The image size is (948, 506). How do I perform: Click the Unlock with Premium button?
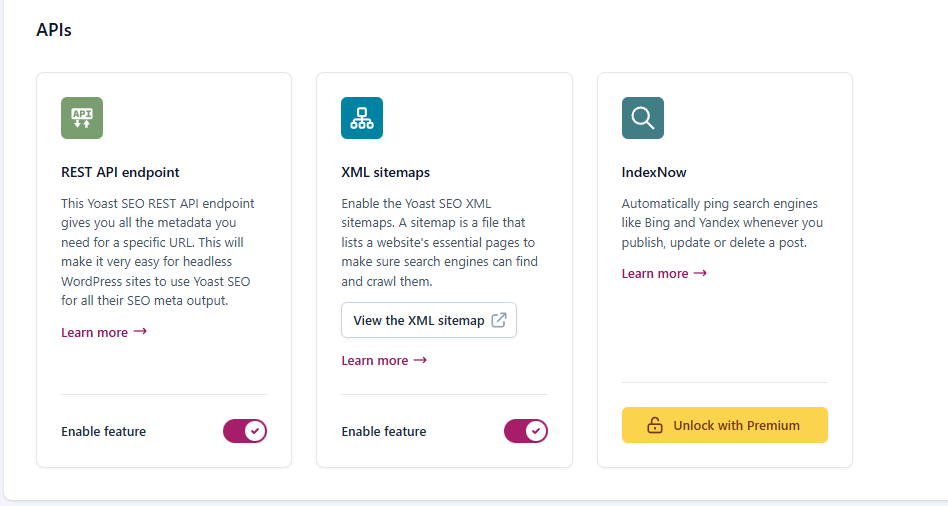coord(724,425)
